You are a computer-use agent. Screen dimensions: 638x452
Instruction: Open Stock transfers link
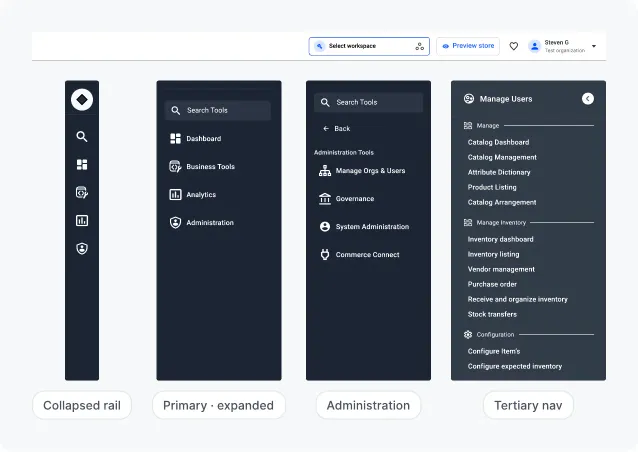coord(492,314)
